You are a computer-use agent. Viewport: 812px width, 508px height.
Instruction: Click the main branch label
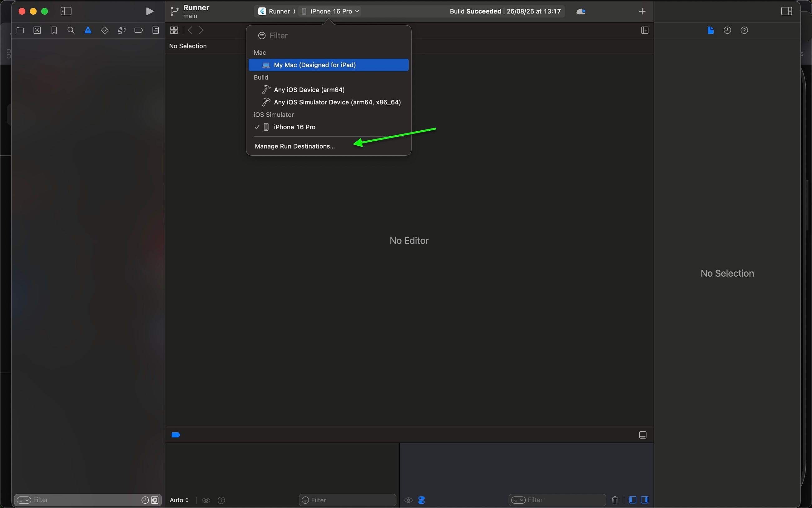click(190, 16)
